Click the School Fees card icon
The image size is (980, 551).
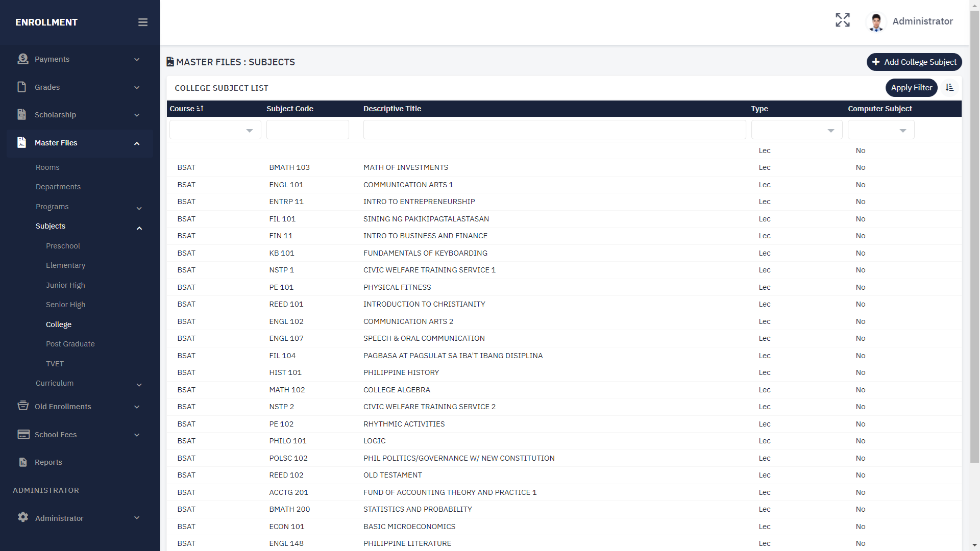(x=23, y=434)
